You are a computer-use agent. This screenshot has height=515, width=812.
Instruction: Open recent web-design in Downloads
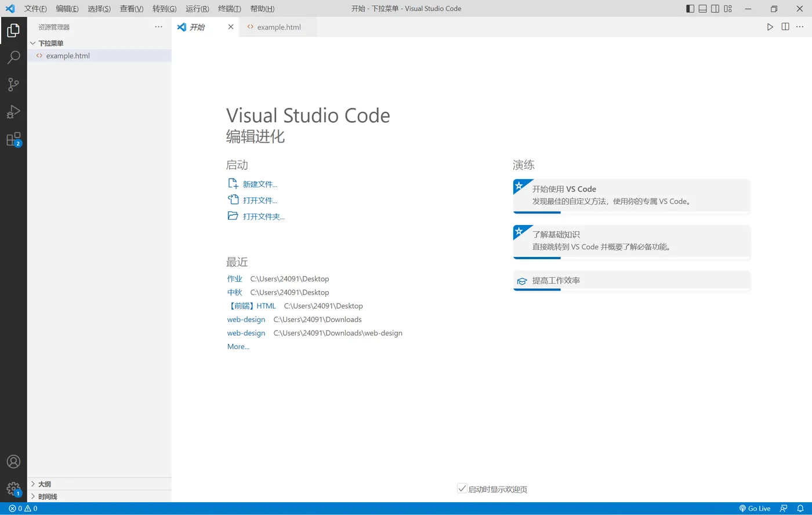coord(246,320)
